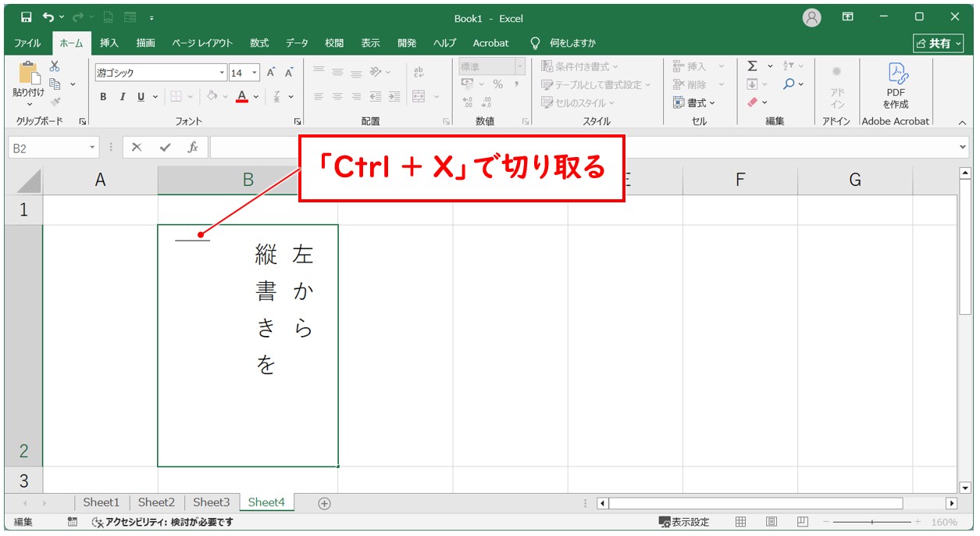Image resolution: width=980 pixels, height=536 pixels.
Task: Click the phonetic guide (furigana) icon
Action: 277,97
